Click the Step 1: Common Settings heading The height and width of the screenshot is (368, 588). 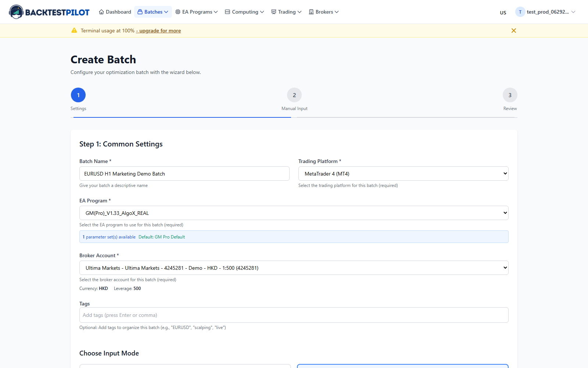tap(121, 144)
